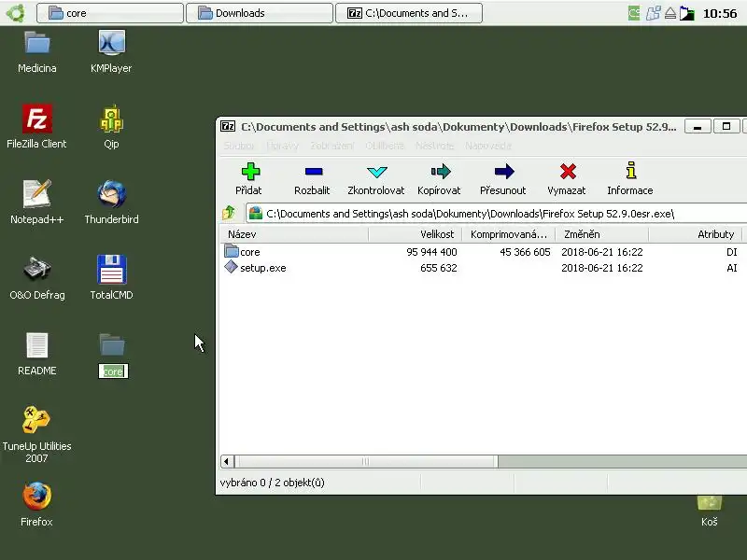Image resolution: width=747 pixels, height=560 pixels.
Task: Open the Úpravy menu in 7-Zip
Action: [283, 146]
